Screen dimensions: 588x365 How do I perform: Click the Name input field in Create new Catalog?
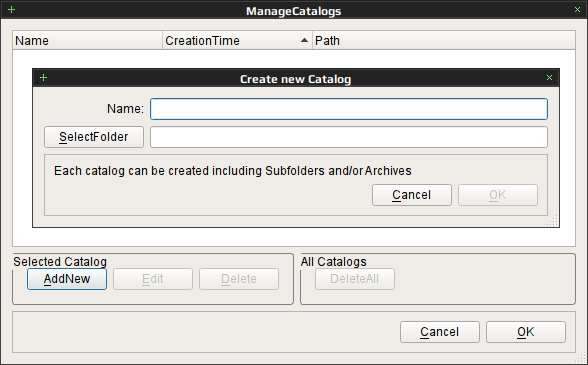[349, 109]
